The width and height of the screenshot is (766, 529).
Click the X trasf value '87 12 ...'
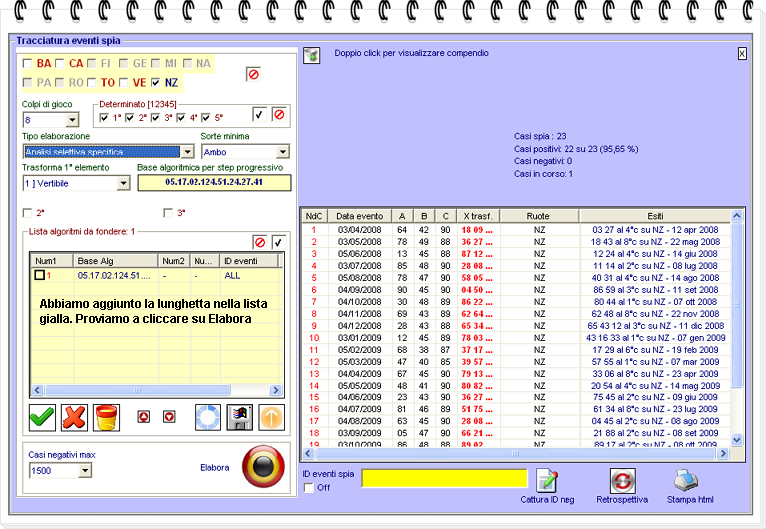[477, 254]
